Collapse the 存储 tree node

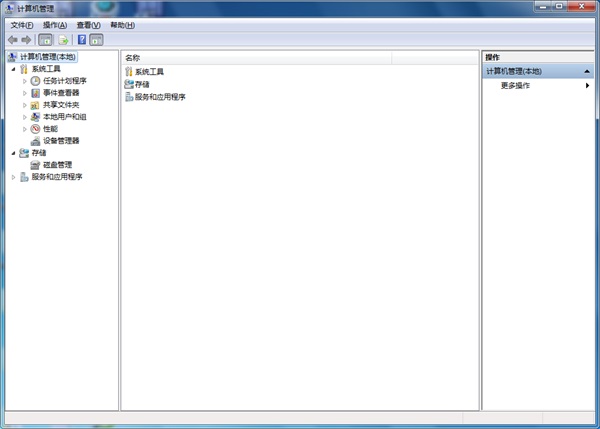[13, 153]
